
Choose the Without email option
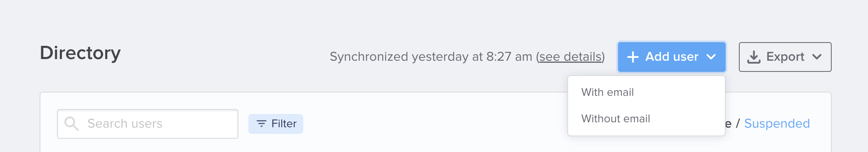tap(646, 119)
